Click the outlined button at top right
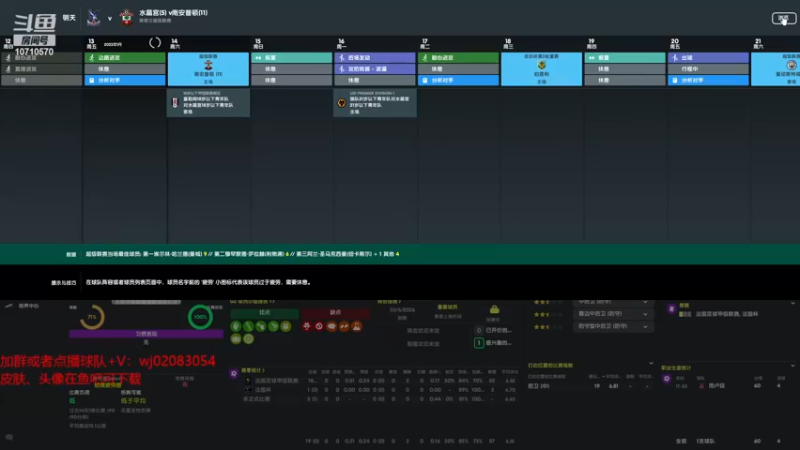 click(x=784, y=18)
